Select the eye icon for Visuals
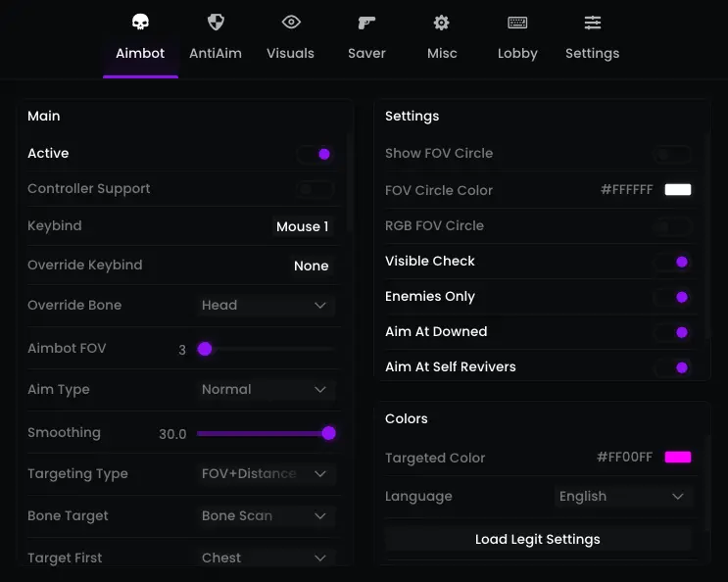The width and height of the screenshot is (728, 582). [x=291, y=23]
